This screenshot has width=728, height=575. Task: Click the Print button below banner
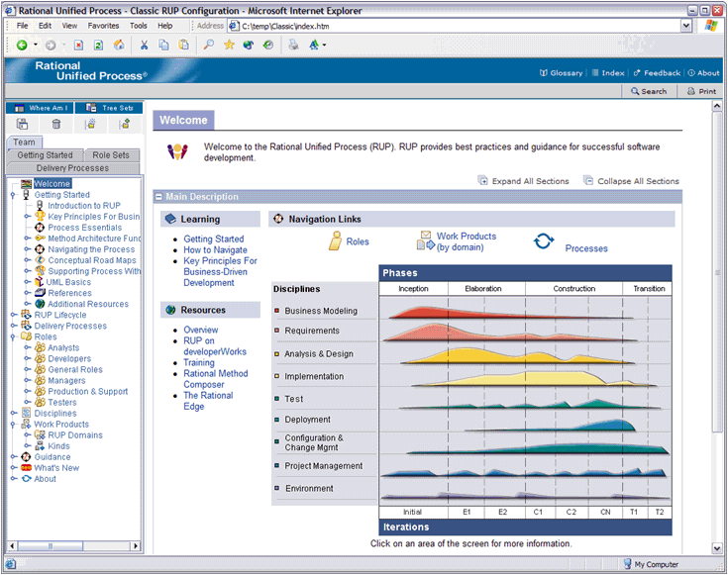pos(701,91)
